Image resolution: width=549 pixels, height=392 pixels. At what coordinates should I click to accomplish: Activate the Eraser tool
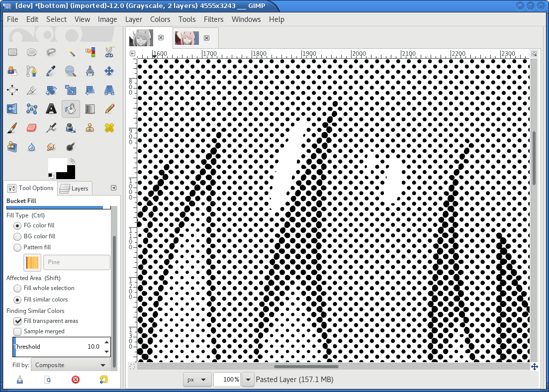31,128
